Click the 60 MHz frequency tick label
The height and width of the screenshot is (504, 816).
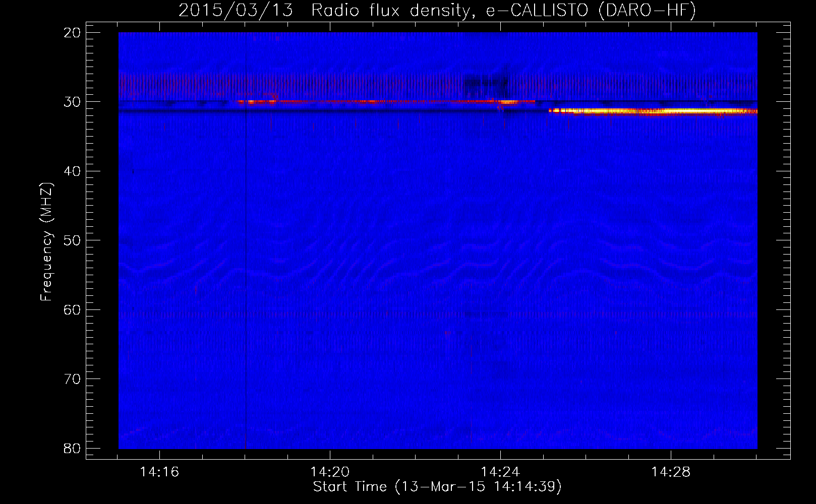click(72, 310)
